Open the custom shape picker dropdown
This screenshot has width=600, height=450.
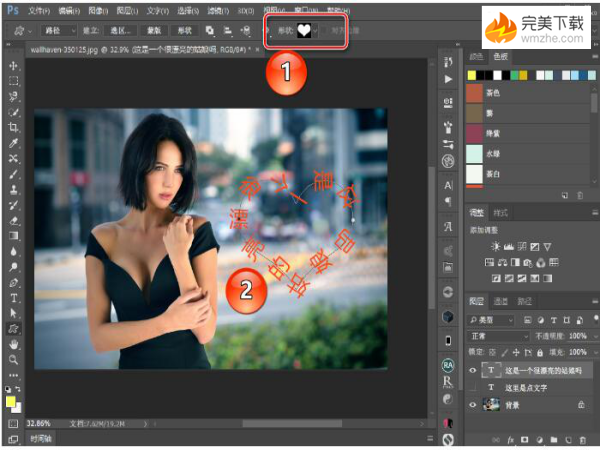(315, 30)
